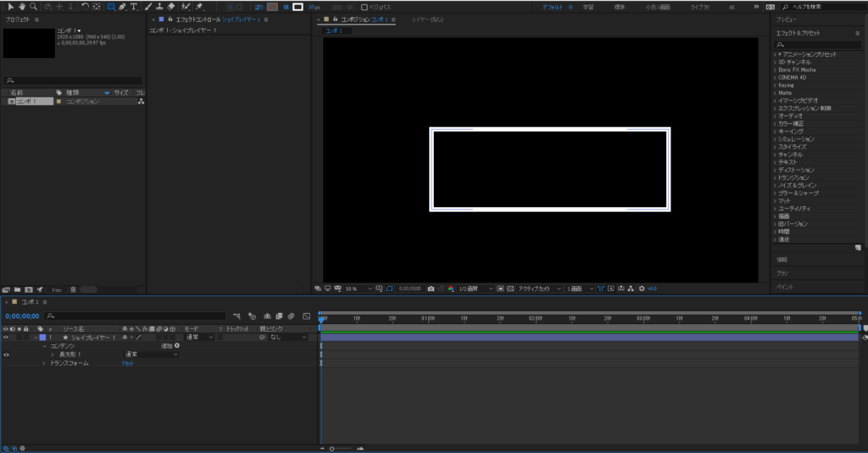Screen dimensions: 868x453
Task: Expand カラー補正 effects category
Action: coord(775,124)
